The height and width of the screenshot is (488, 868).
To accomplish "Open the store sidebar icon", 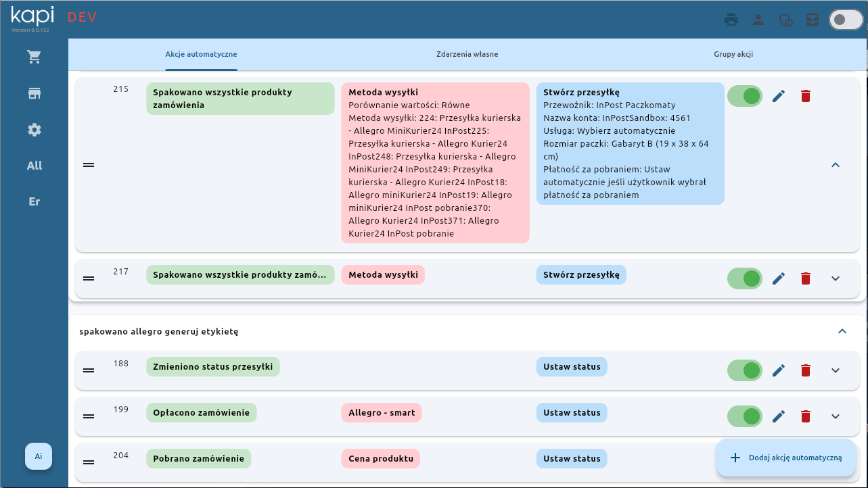I will tap(34, 93).
